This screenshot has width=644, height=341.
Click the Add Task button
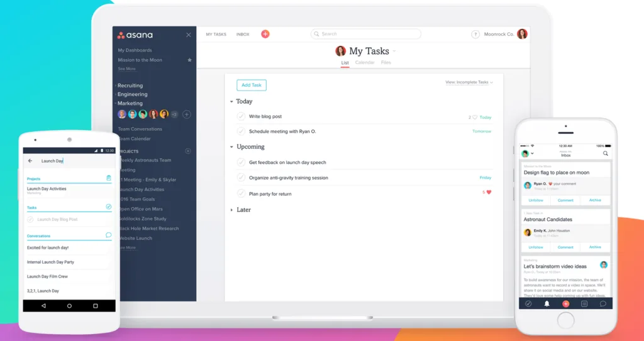point(252,85)
